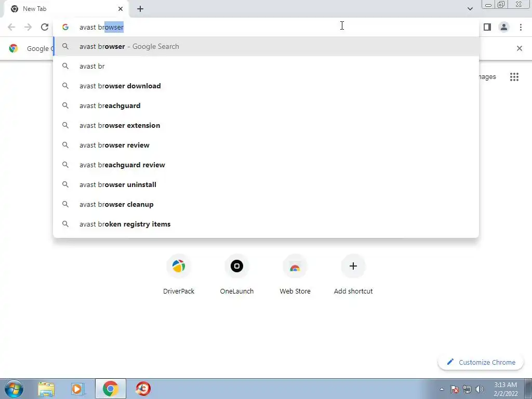This screenshot has height=399, width=532.
Task: Select 'avast breachguard' suggestion
Action: [266, 105]
